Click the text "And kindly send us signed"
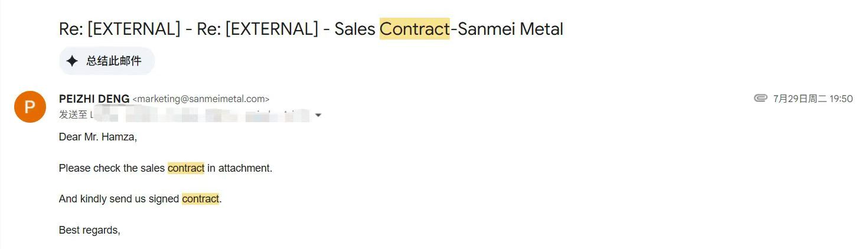 tap(119, 199)
